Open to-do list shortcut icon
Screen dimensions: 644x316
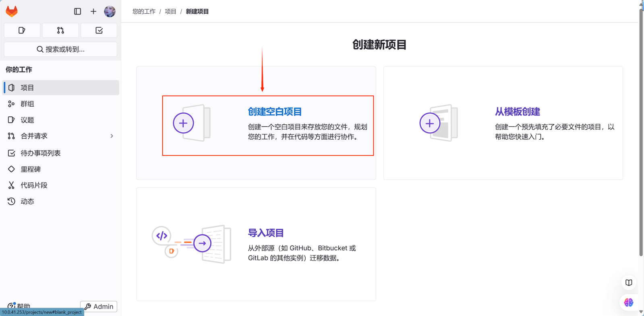[99, 30]
